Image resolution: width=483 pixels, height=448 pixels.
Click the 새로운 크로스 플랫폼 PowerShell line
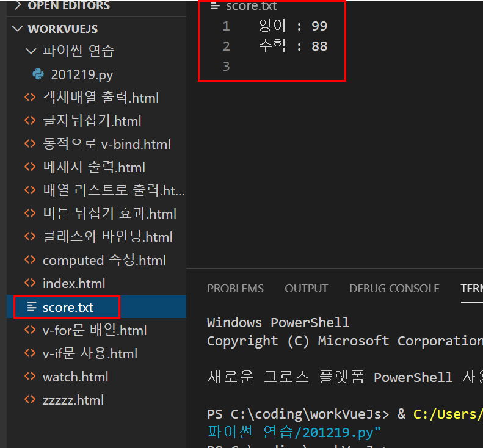coord(345,377)
